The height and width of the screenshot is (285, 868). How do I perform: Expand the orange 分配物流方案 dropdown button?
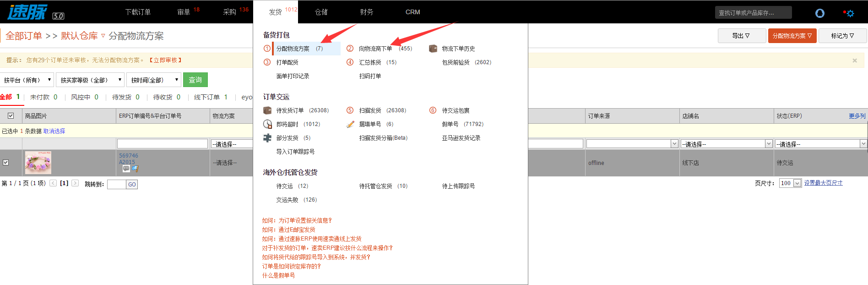point(792,36)
